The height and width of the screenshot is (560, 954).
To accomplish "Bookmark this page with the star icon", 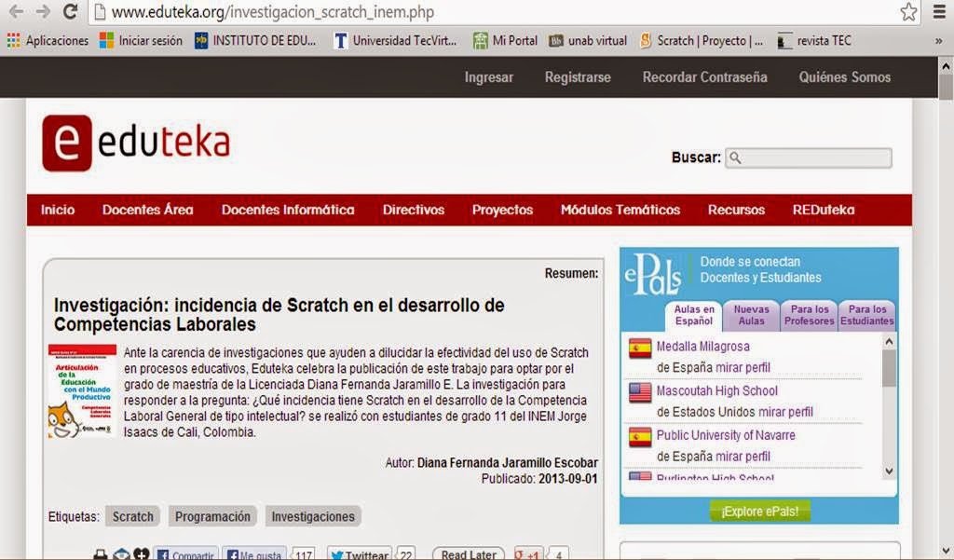I will [x=909, y=11].
